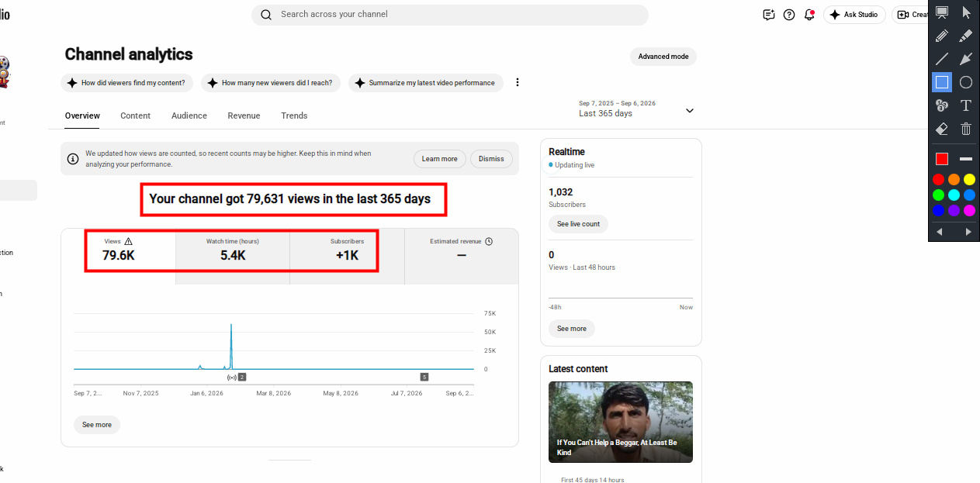Expand the annotation toolbar right arrow
Screen dimensions: 980x483
click(968, 232)
